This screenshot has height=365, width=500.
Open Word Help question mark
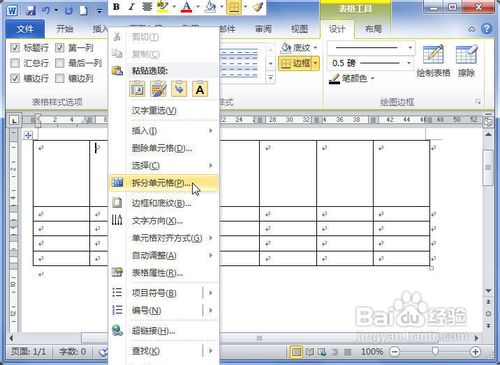click(486, 29)
